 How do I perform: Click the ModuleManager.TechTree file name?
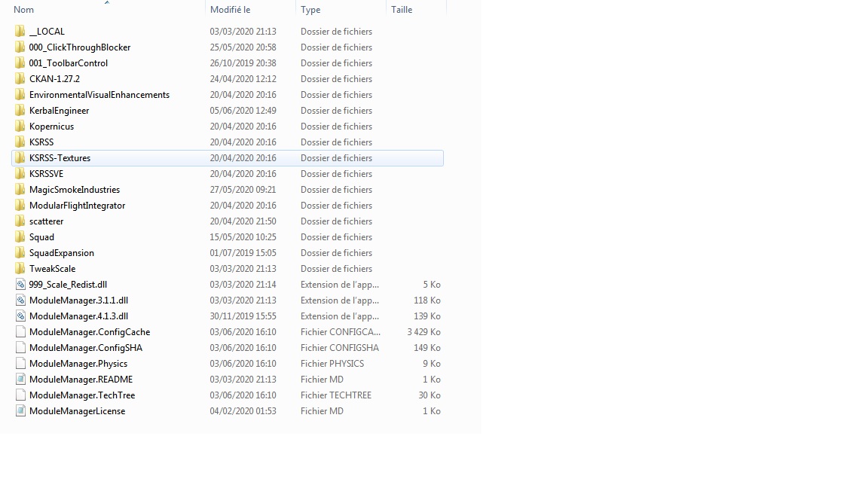(x=82, y=395)
